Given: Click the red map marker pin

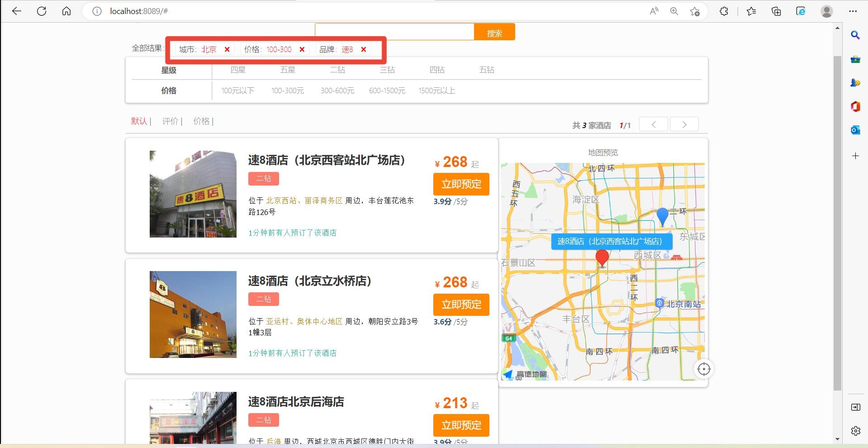Looking at the screenshot, I should 602,257.
